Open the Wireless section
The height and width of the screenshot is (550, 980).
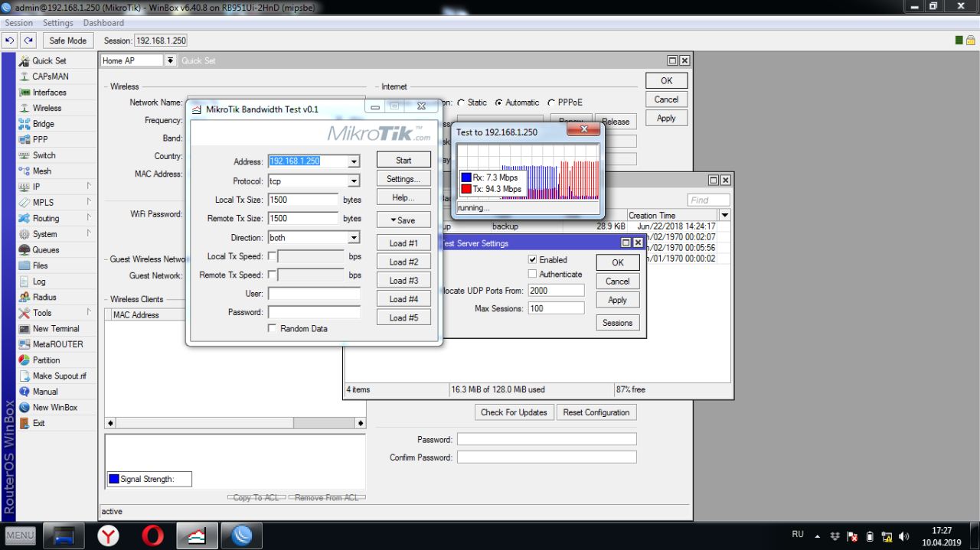click(x=47, y=108)
